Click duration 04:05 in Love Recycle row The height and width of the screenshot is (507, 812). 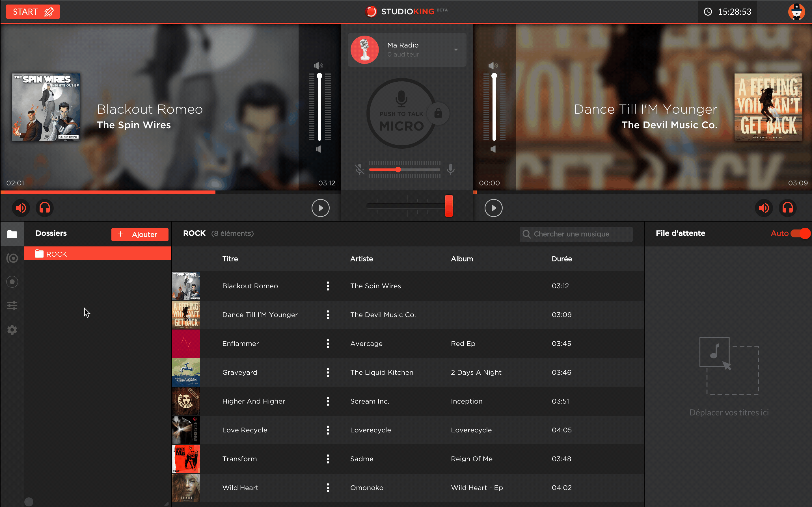[x=562, y=430]
